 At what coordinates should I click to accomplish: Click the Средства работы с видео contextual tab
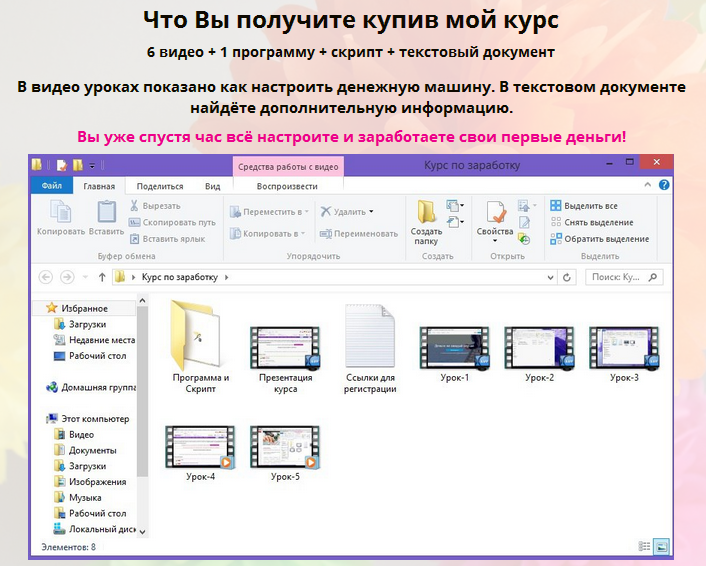pyautogui.click(x=288, y=167)
